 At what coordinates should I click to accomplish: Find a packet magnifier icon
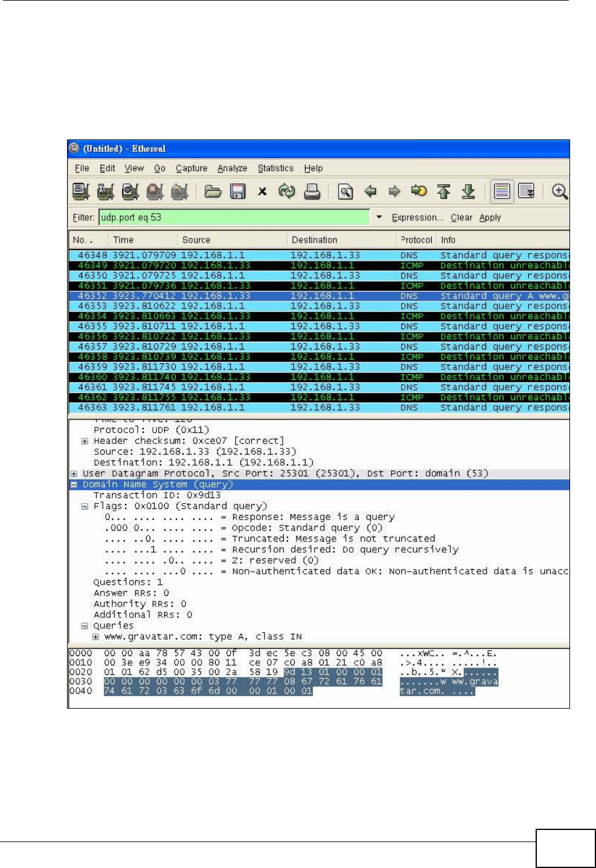pyautogui.click(x=345, y=192)
